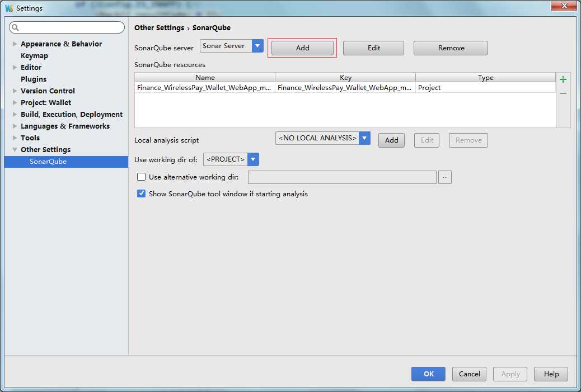Cancel the Settings dialog

coord(469,374)
